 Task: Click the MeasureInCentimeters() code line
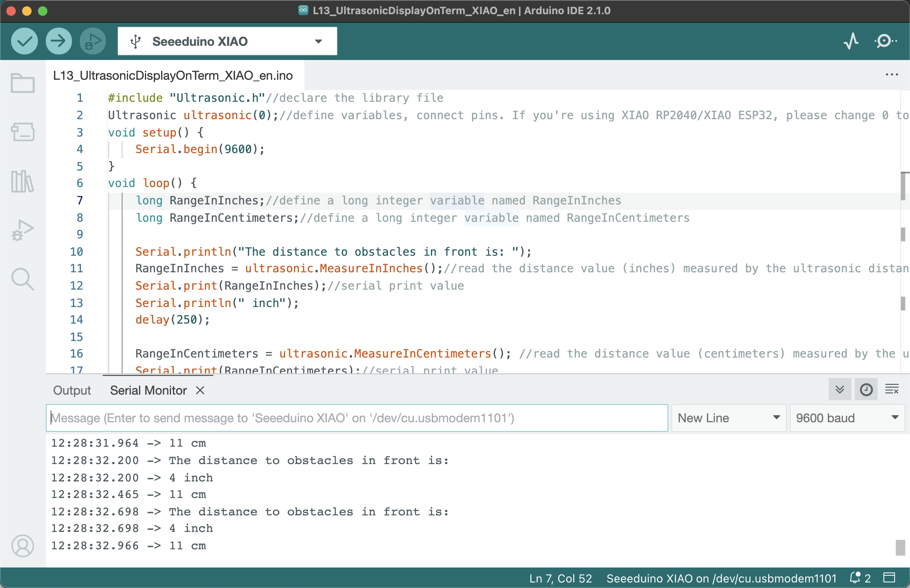(x=521, y=354)
